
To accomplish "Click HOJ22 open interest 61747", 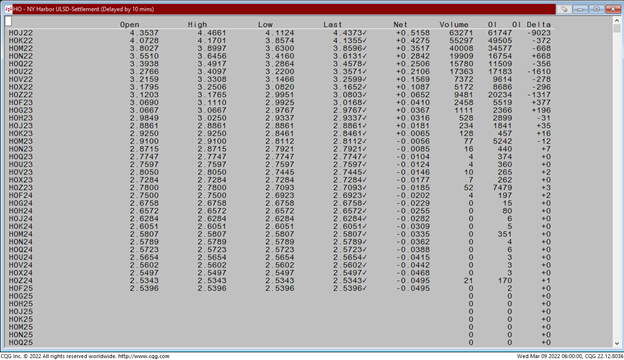I will point(500,33).
